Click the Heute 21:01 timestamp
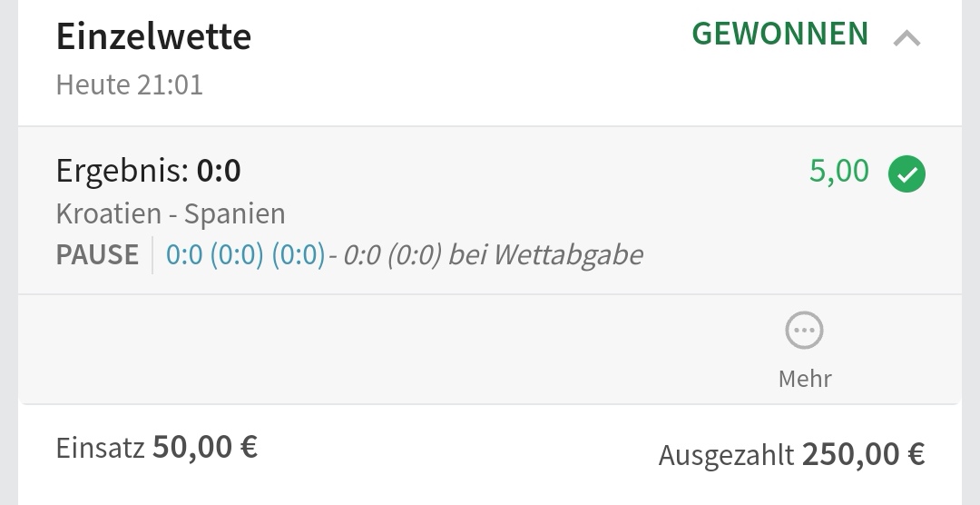The image size is (980, 505). pos(130,85)
